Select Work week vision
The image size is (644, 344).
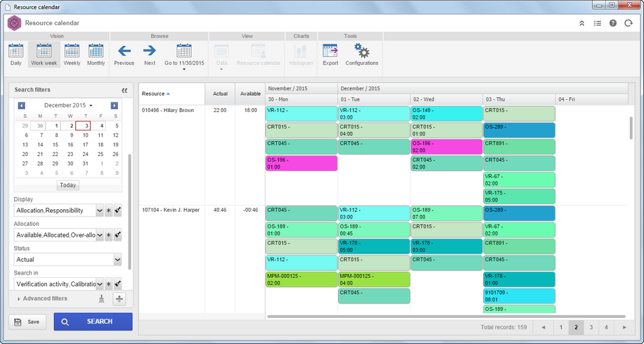tap(44, 55)
